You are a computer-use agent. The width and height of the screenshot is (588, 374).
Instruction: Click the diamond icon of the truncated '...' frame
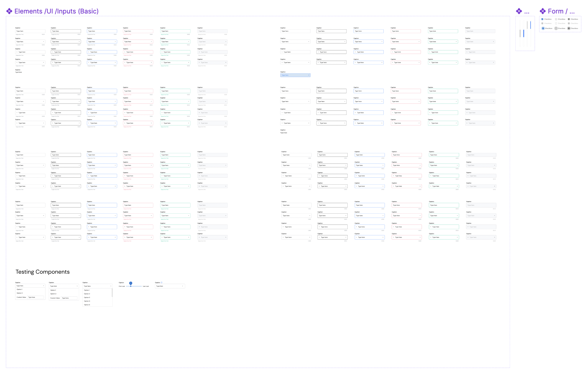(519, 11)
